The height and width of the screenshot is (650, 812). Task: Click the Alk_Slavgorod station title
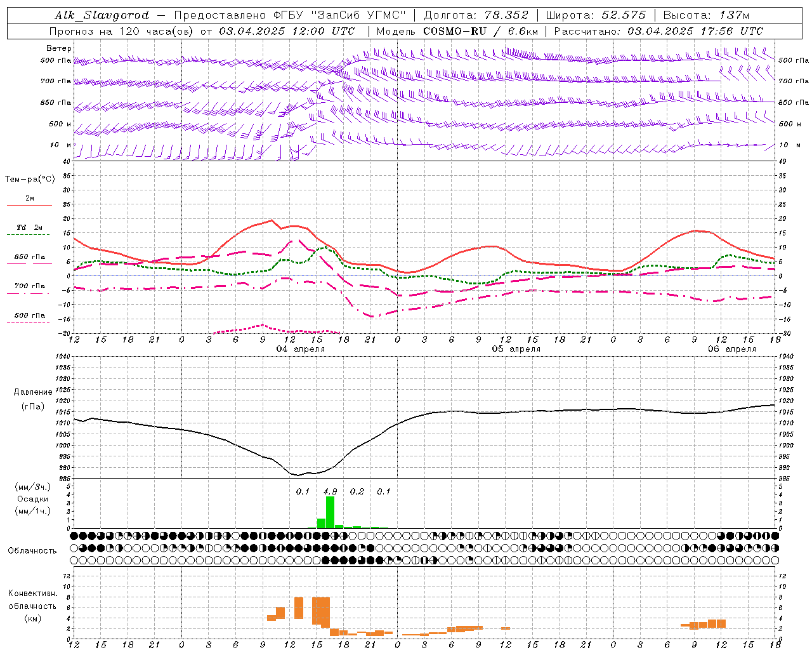(101, 15)
